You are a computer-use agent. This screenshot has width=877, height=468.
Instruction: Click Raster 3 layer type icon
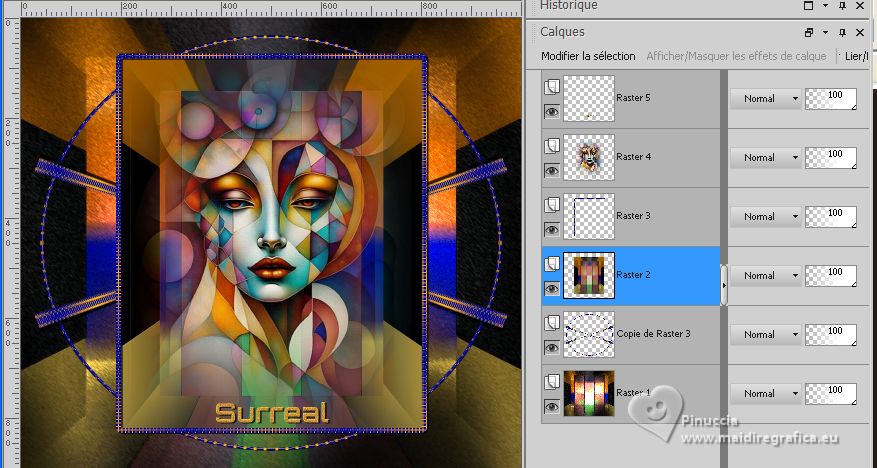point(551,204)
